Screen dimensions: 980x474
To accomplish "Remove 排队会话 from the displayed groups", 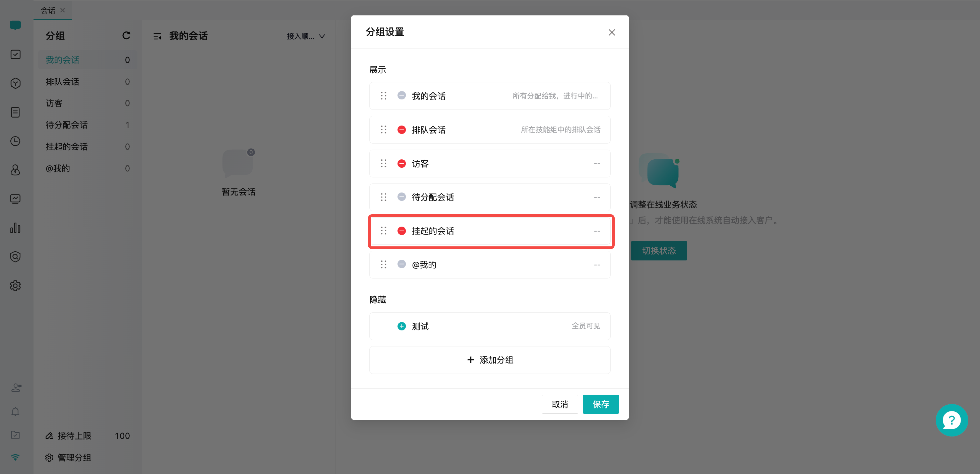I will point(402,130).
